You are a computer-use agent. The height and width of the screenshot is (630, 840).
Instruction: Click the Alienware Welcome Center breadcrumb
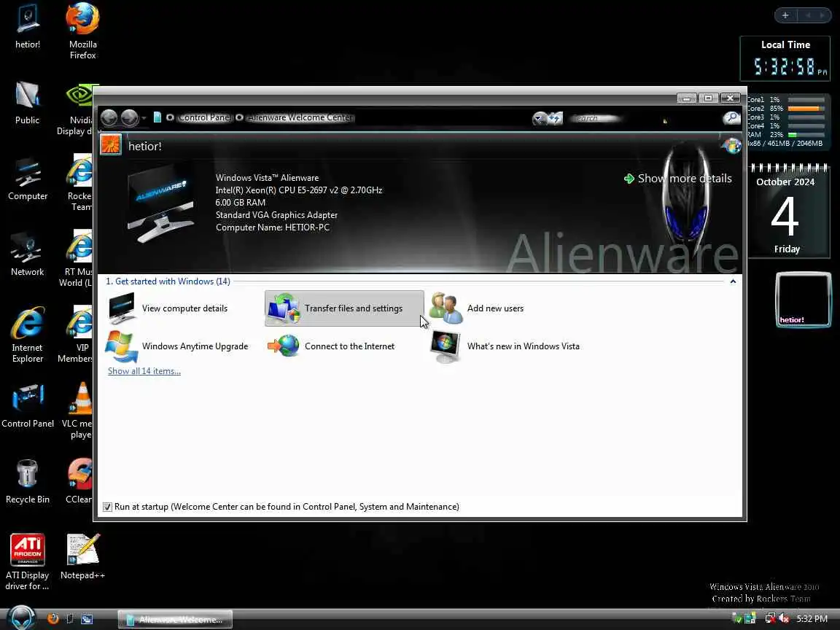coord(300,117)
